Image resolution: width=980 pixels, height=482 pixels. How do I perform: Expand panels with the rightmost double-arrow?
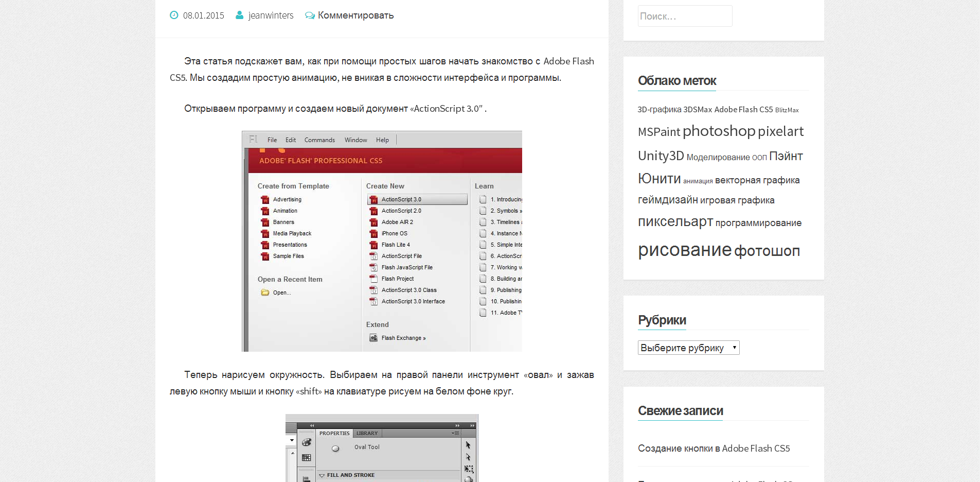coord(472,426)
